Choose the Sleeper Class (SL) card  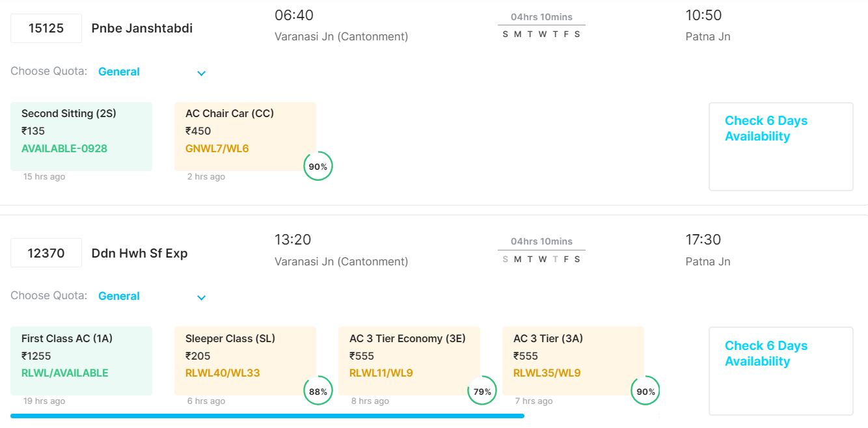245,360
